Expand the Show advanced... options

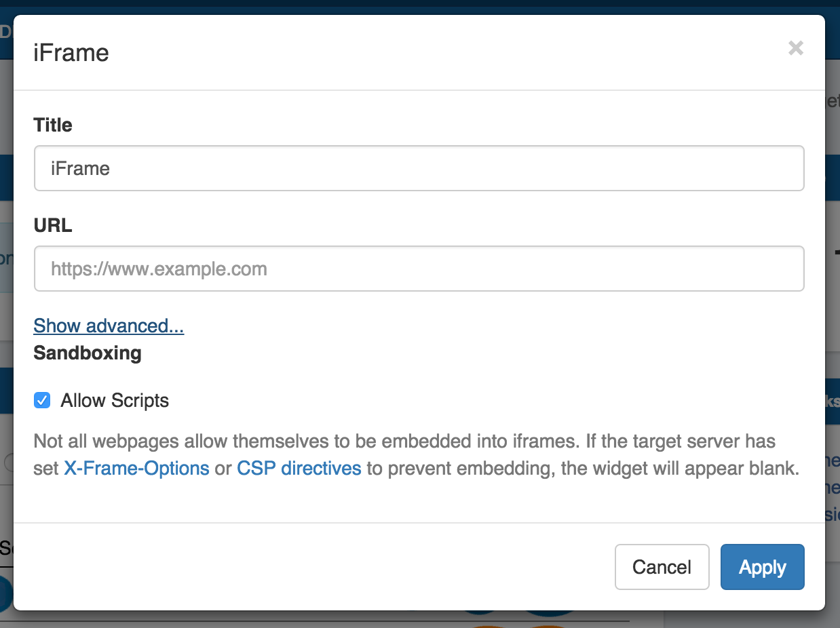(x=109, y=326)
